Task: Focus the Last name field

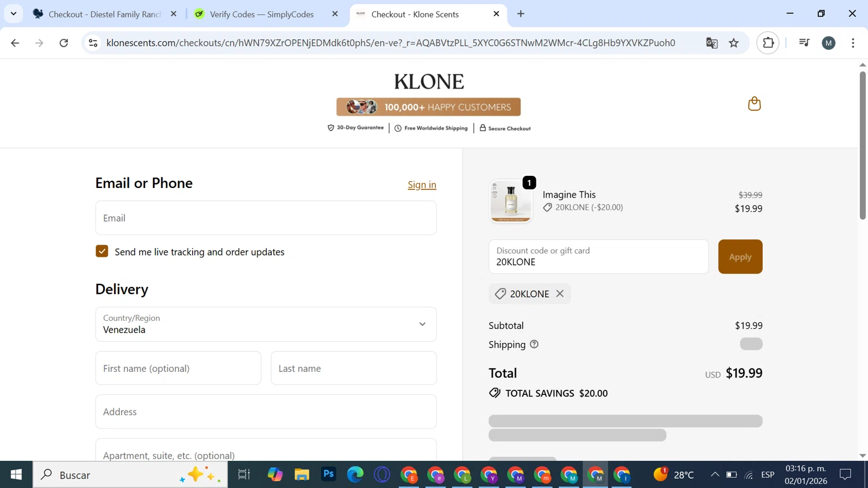Action: coord(354,368)
